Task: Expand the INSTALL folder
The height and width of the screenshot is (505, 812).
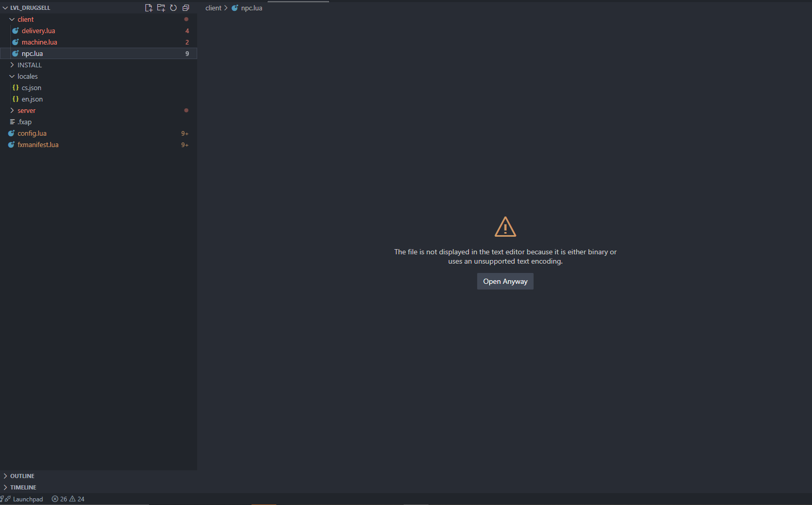Action: (98, 65)
